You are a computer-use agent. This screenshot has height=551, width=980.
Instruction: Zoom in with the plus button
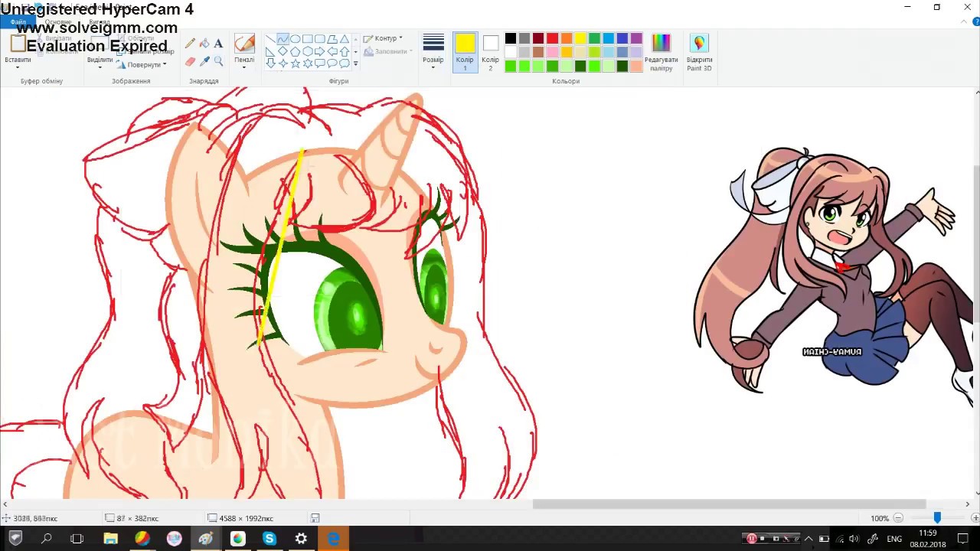[975, 518]
